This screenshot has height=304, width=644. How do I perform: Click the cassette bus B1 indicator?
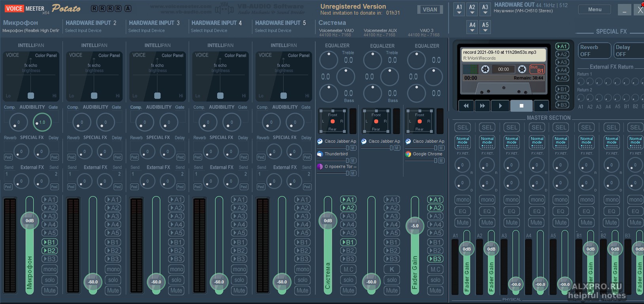click(x=537, y=69)
